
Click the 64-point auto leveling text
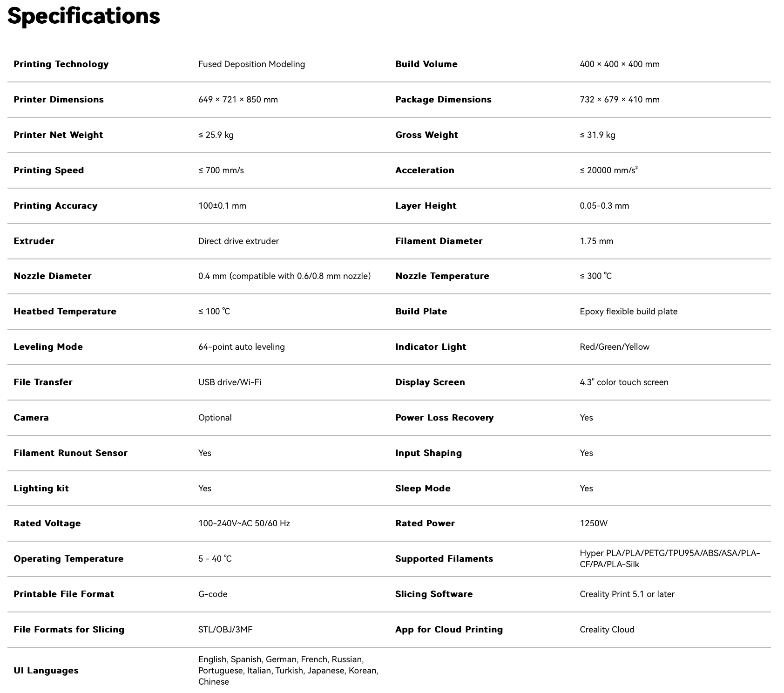241,347
